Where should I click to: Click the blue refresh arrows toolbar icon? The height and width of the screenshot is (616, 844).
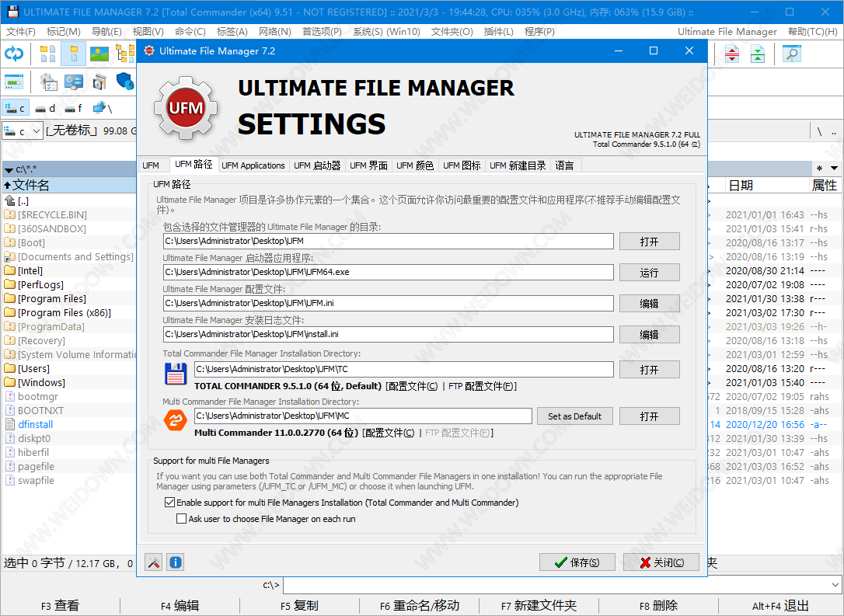pos(14,54)
